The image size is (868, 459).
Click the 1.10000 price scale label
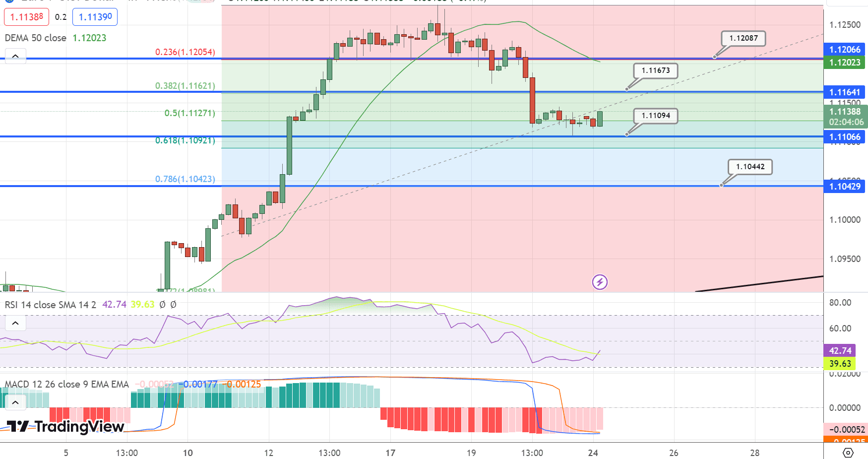click(x=845, y=220)
